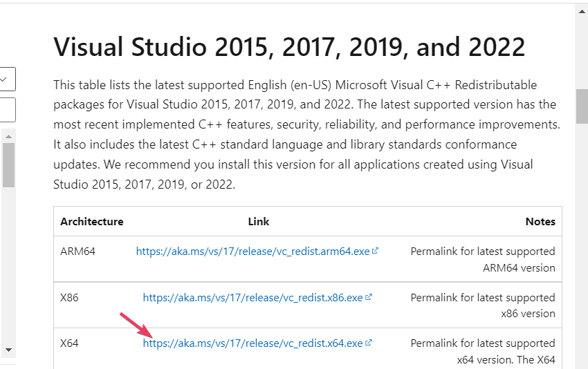The image size is (588, 369).
Task: Click the Architecture column header
Action: point(91,222)
